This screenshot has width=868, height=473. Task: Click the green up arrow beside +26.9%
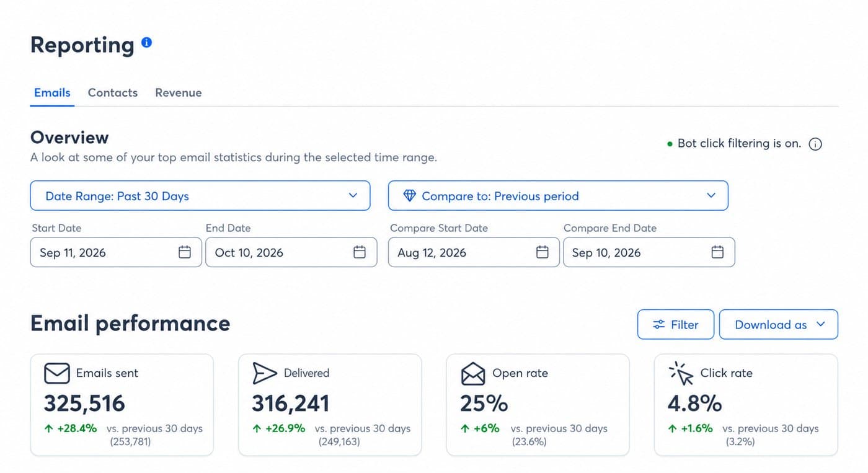(x=257, y=428)
